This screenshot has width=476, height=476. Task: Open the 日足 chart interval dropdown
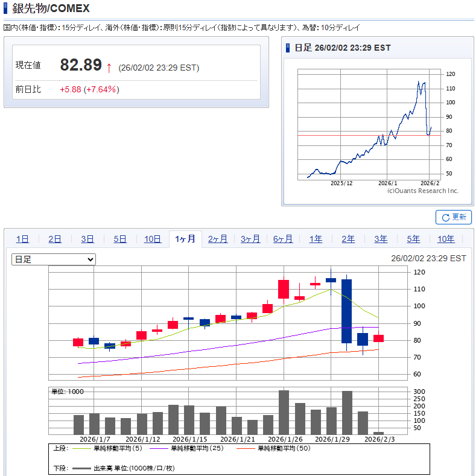point(54,259)
